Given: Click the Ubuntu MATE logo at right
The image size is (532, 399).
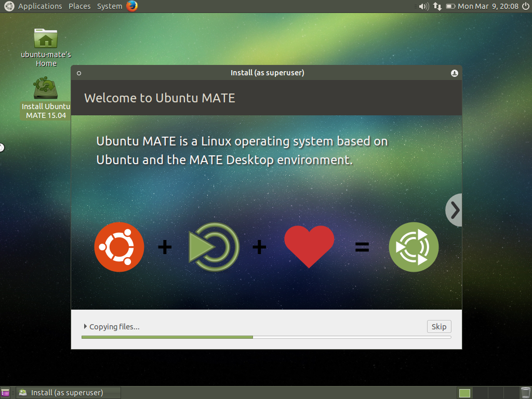Looking at the screenshot, I should point(414,247).
